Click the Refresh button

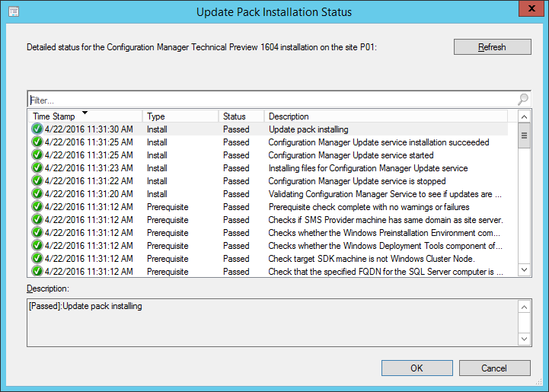[493, 47]
